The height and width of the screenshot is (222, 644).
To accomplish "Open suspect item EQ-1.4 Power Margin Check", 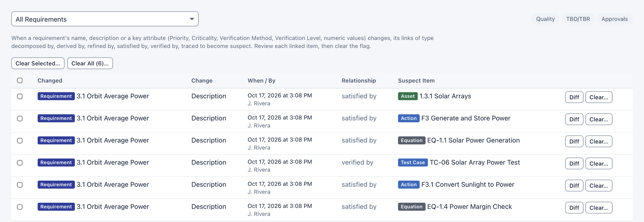I will coord(469,207).
